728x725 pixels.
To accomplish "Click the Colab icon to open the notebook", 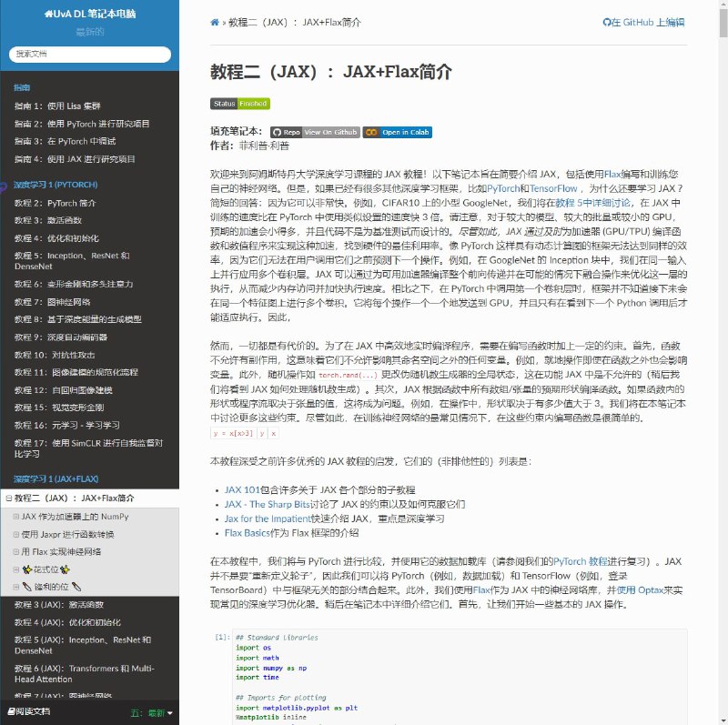I will [x=371, y=132].
